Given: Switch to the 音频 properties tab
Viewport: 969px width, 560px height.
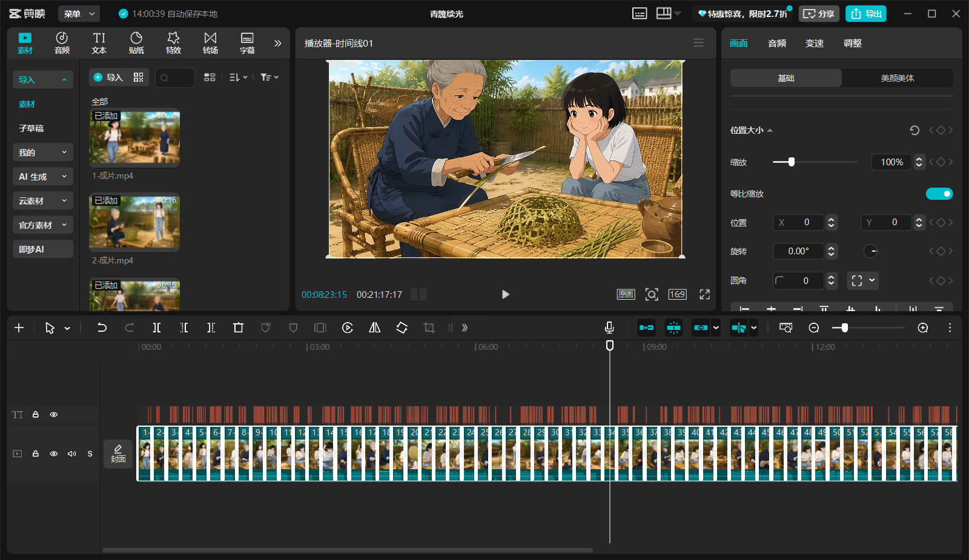Looking at the screenshot, I should [x=777, y=43].
